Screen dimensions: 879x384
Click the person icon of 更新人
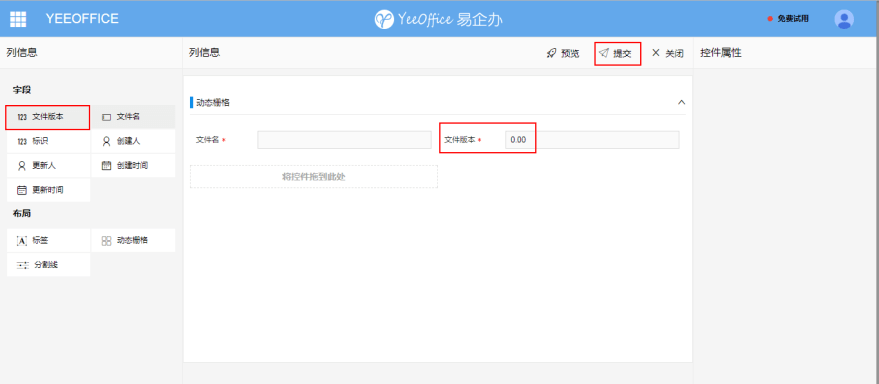point(22,166)
